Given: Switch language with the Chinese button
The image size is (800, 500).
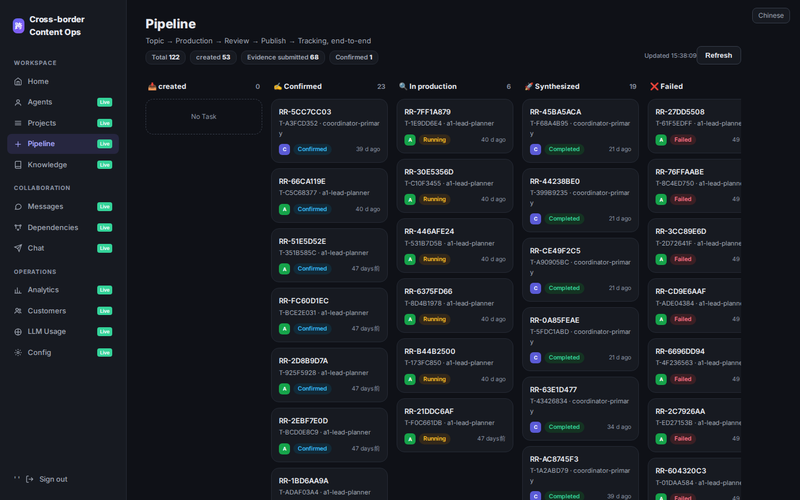Looking at the screenshot, I should (770, 15).
